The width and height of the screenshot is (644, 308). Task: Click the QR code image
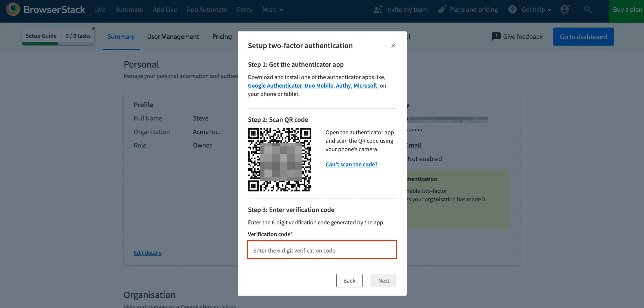(279, 160)
